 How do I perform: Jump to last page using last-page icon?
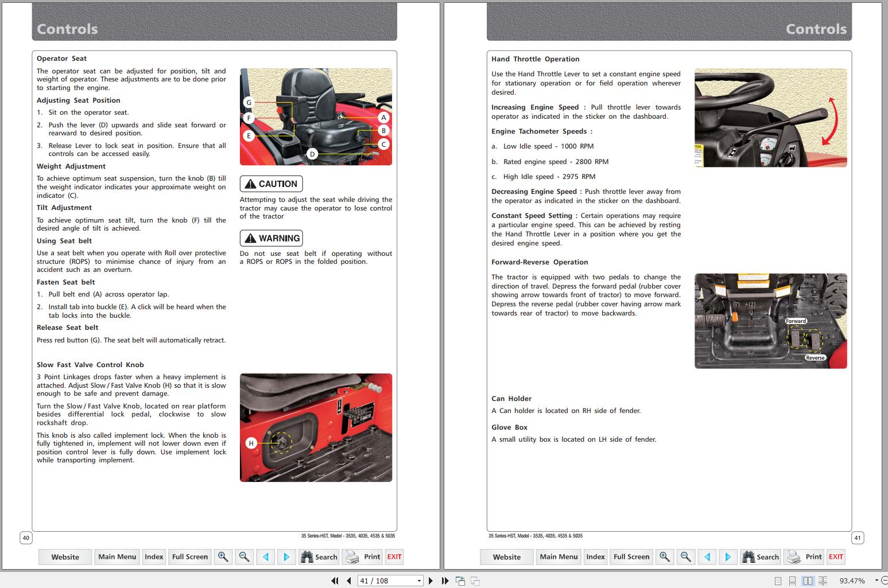(x=444, y=581)
